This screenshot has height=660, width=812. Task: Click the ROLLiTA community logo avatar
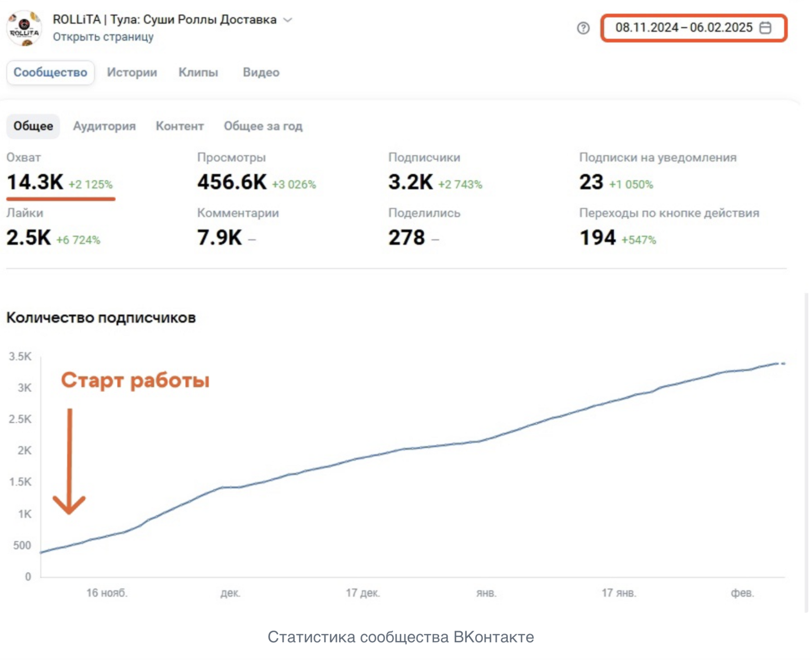tap(24, 29)
